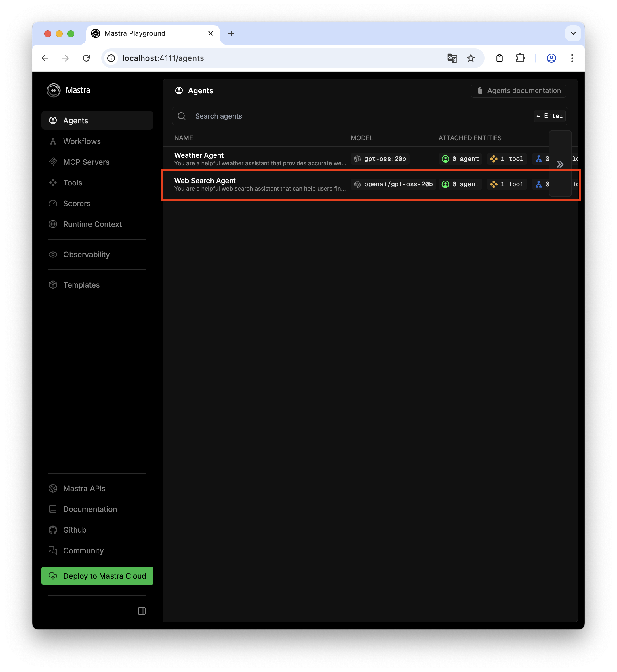
Task: Open the Scorers page
Action: click(77, 203)
